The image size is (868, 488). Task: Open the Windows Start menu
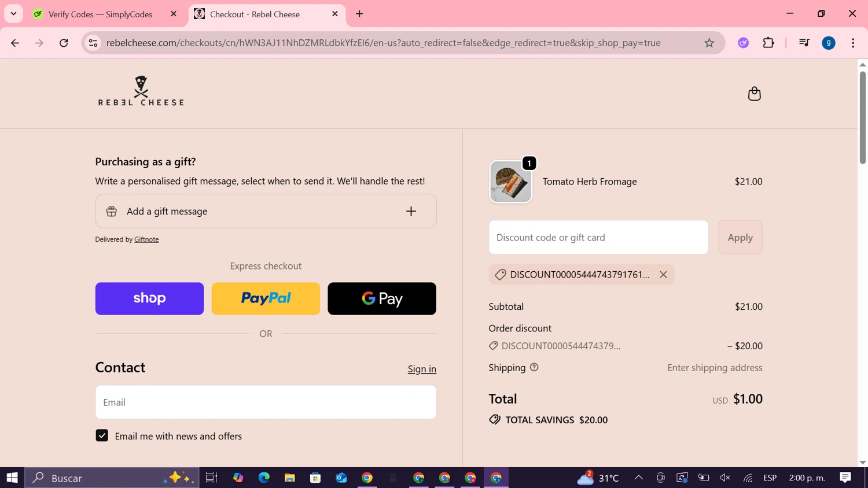point(12,478)
